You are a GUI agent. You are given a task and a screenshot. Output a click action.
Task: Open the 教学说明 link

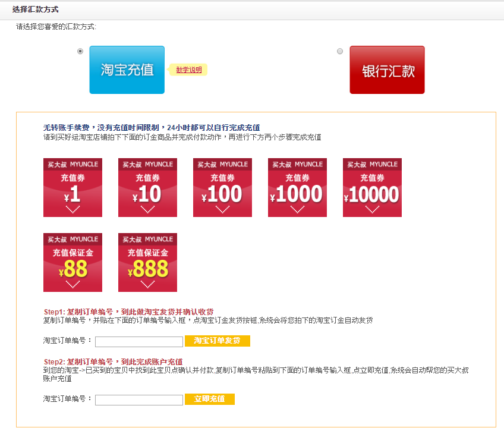point(188,70)
